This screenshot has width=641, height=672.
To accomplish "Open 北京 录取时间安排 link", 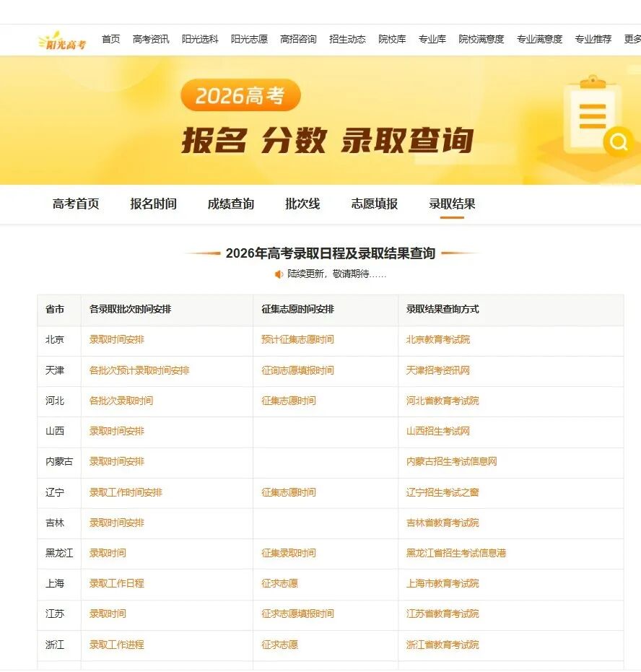I will coord(116,340).
